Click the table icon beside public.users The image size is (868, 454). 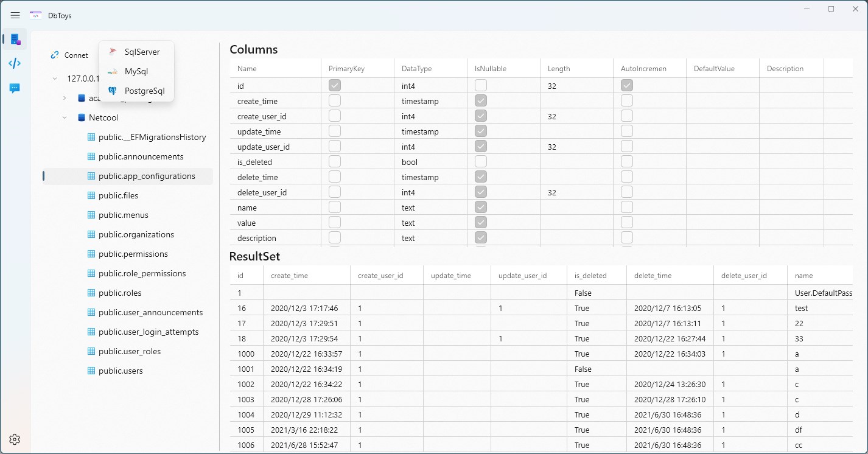[92, 371]
